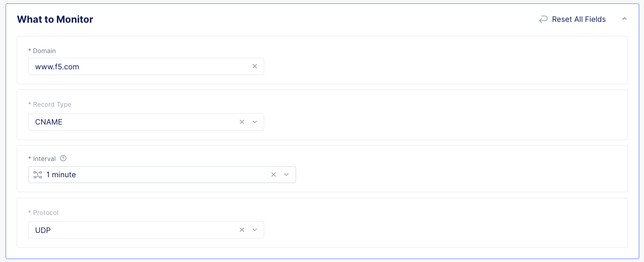644x262 pixels.
Task: Click the linked-nodes icon inside the Interval field
Action: (38, 175)
